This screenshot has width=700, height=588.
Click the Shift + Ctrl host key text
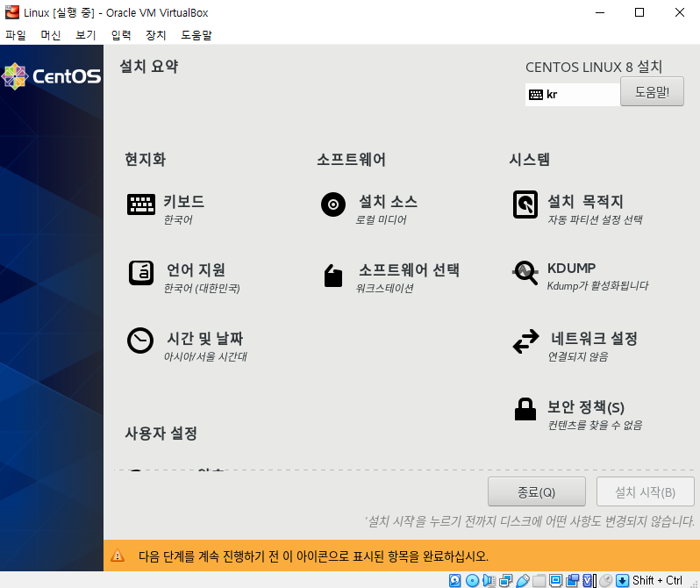click(x=657, y=580)
